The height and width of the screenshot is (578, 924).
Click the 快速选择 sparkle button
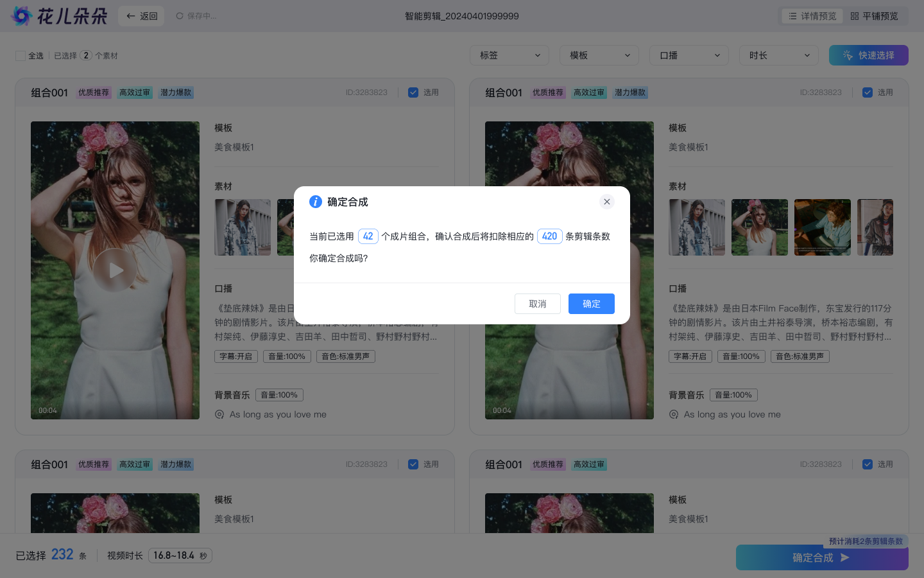point(868,55)
